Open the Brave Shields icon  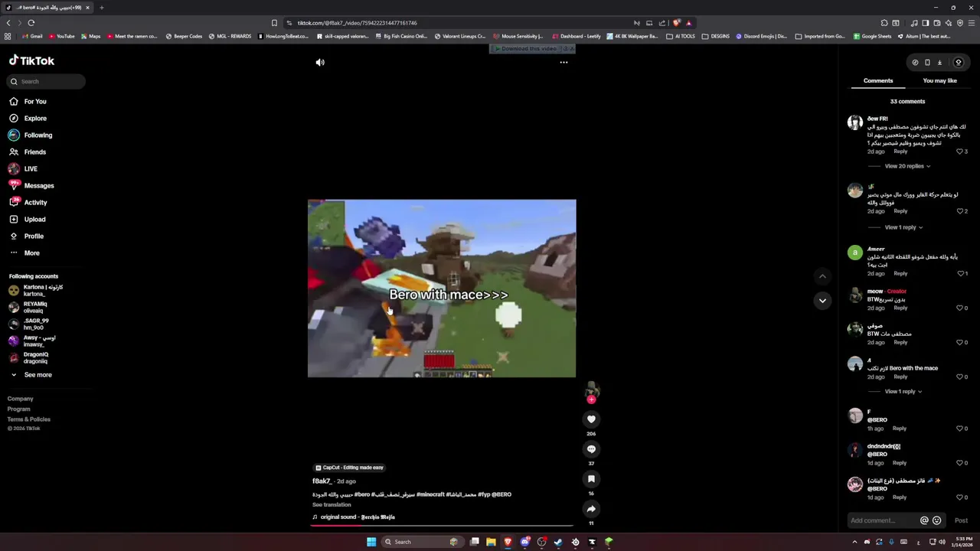pyautogui.click(x=676, y=23)
